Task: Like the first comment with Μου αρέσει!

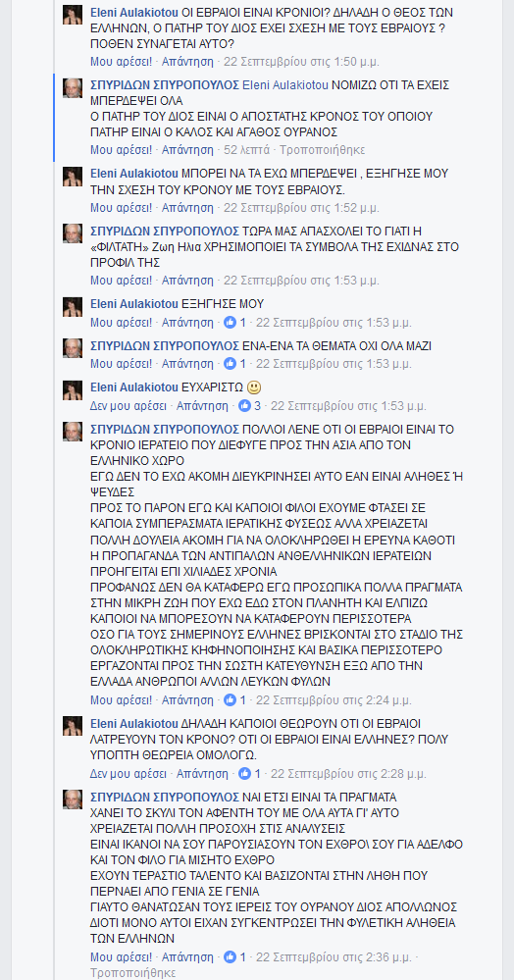Action: 122,61
